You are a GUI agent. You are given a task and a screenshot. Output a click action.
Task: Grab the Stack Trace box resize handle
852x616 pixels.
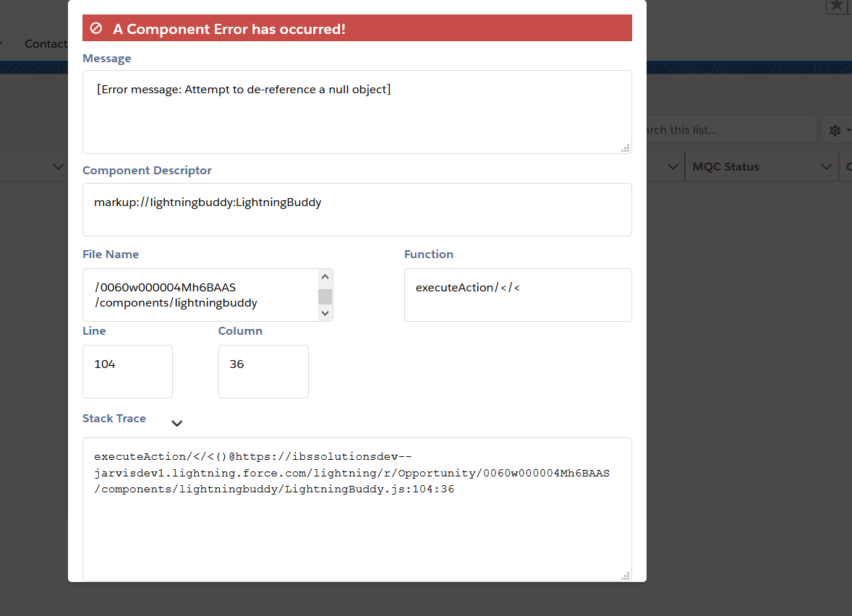[626, 576]
